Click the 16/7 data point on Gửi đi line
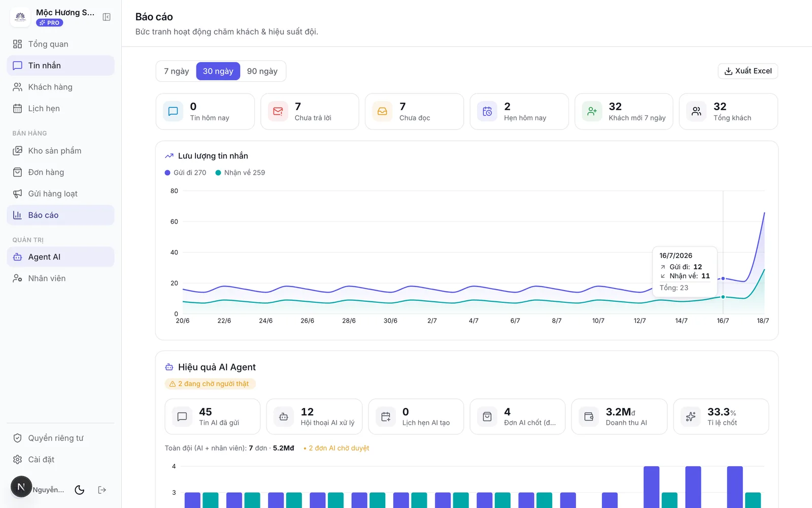Screen dimensions: 812x508 coord(723,278)
